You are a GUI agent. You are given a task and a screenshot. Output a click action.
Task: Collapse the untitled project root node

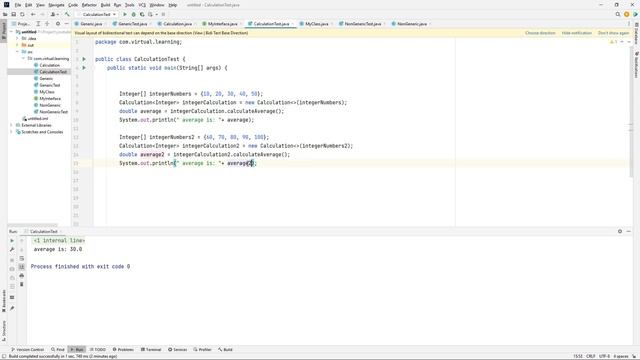pos(11,31)
